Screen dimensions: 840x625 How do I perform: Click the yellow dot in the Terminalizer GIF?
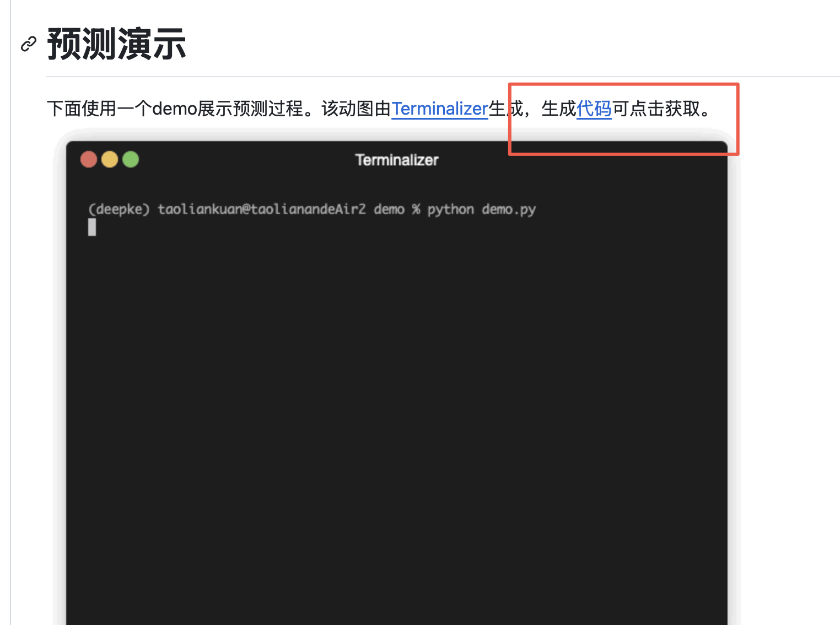coord(110,159)
